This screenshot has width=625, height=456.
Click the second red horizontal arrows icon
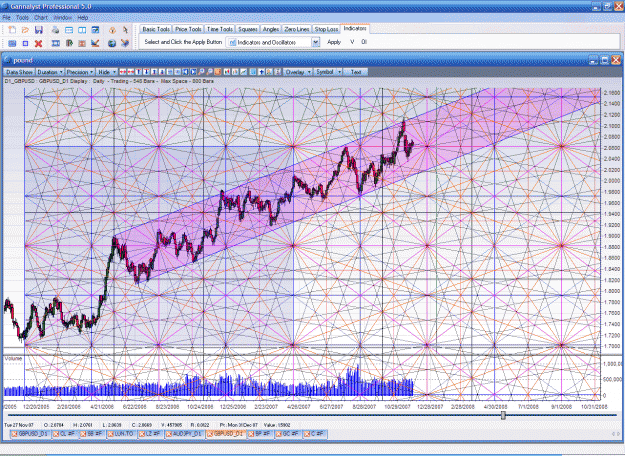[x=130, y=72]
